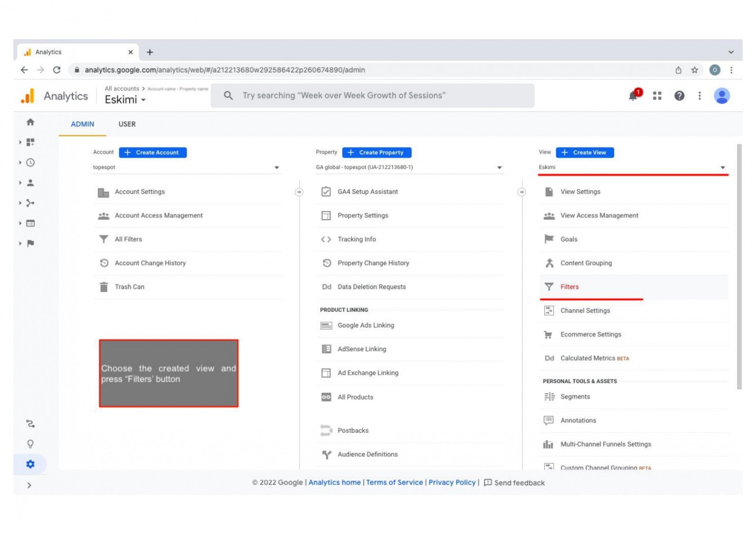Switch to the ADMIN tab
Screen dimensions: 756x534
tap(82, 124)
